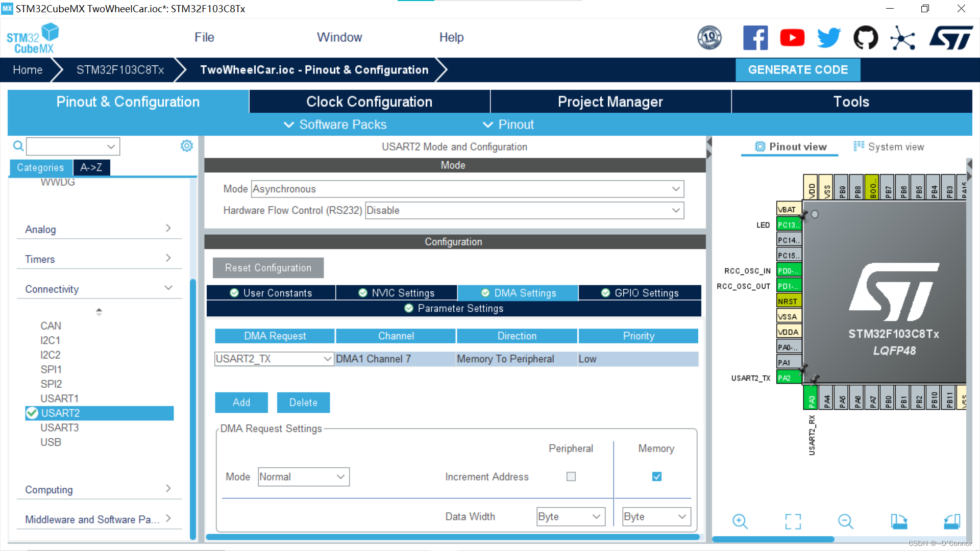Click the zoom out magnifier icon

pyautogui.click(x=845, y=521)
